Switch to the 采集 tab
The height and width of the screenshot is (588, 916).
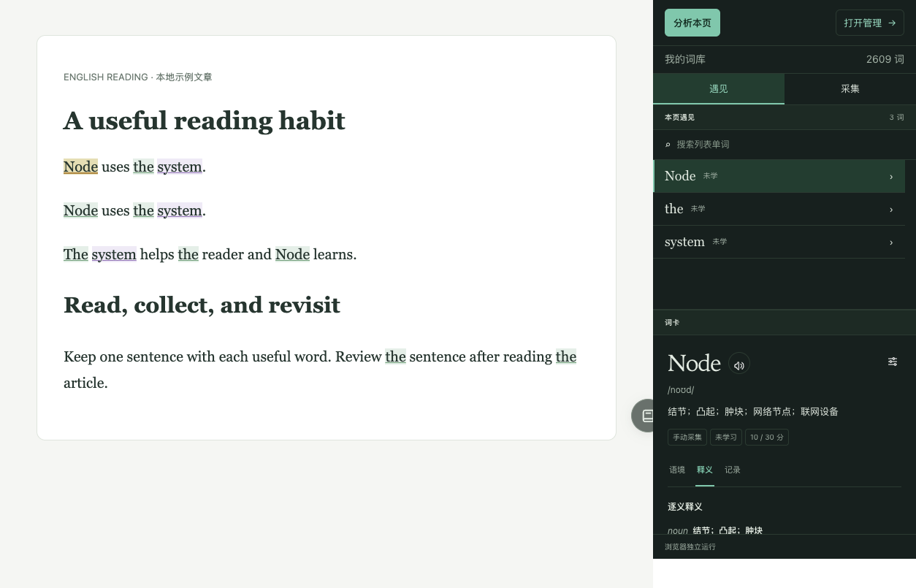click(x=850, y=89)
